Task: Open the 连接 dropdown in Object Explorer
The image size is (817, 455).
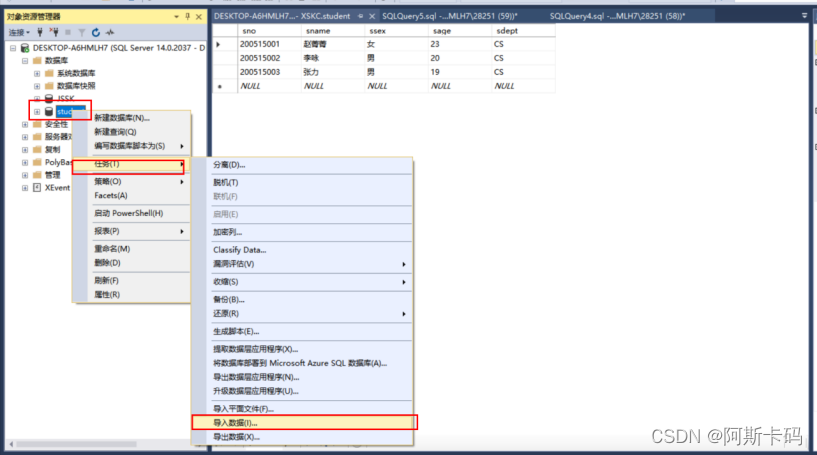Action: [x=19, y=32]
